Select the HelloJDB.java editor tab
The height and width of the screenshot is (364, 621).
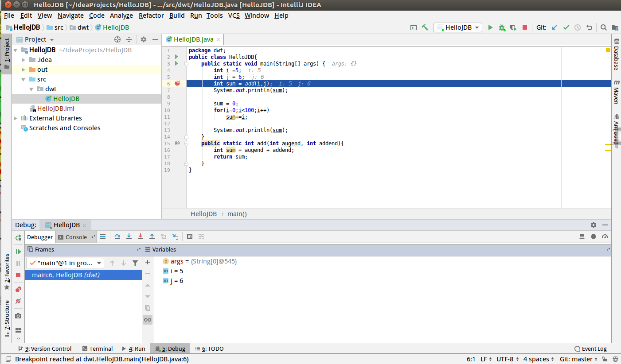click(193, 39)
